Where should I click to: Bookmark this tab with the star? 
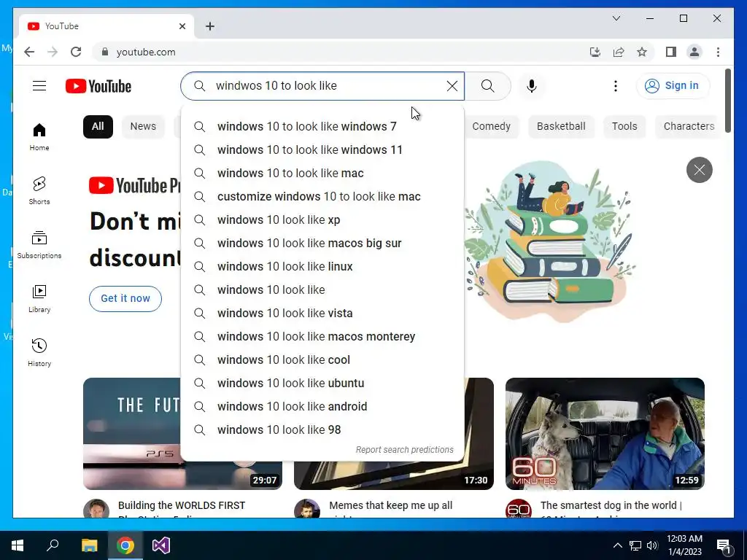click(x=642, y=52)
